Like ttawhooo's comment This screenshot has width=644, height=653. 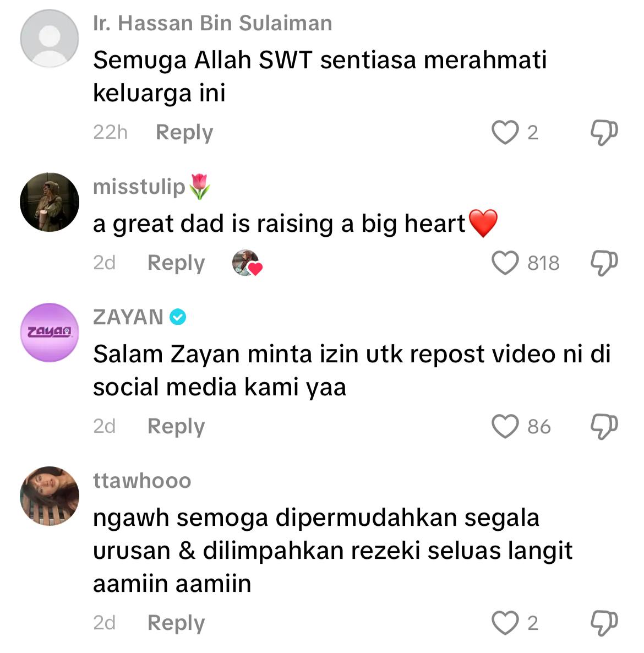click(505, 623)
